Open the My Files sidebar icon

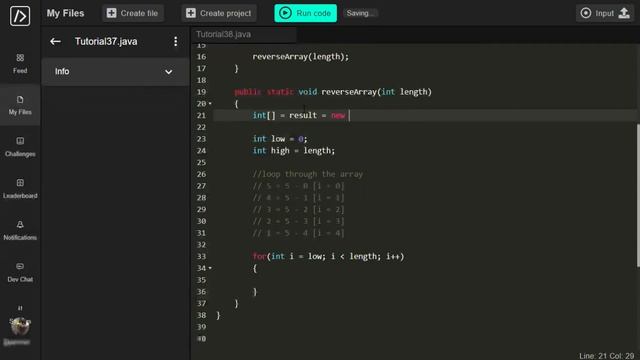(20, 105)
